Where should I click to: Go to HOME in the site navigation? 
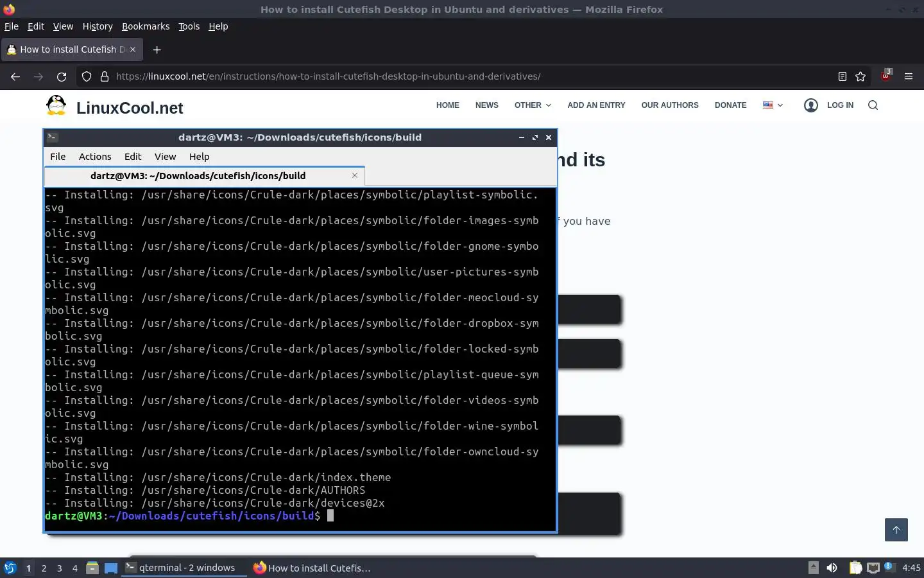click(448, 105)
